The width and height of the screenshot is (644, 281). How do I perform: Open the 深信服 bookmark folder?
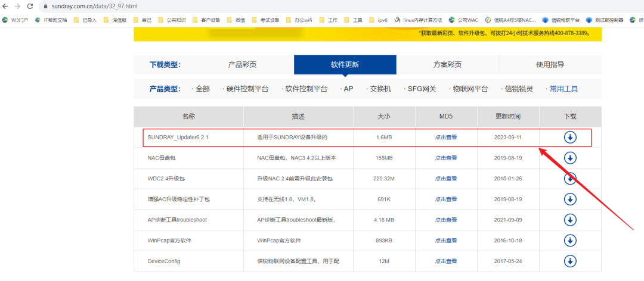pos(116,20)
